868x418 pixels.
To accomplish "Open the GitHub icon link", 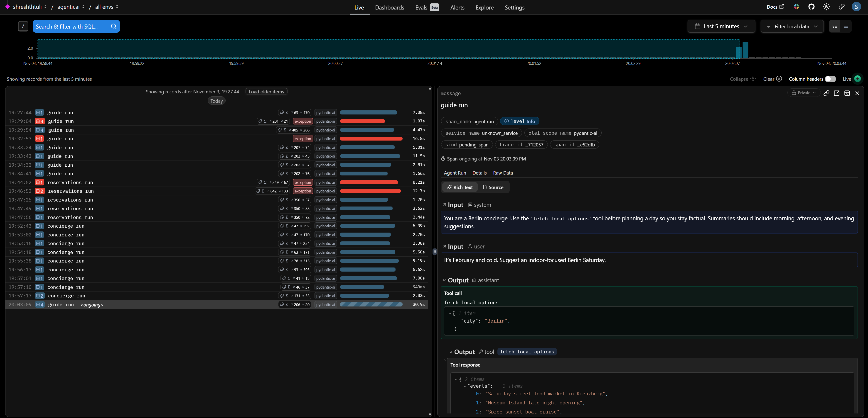I will click(811, 7).
